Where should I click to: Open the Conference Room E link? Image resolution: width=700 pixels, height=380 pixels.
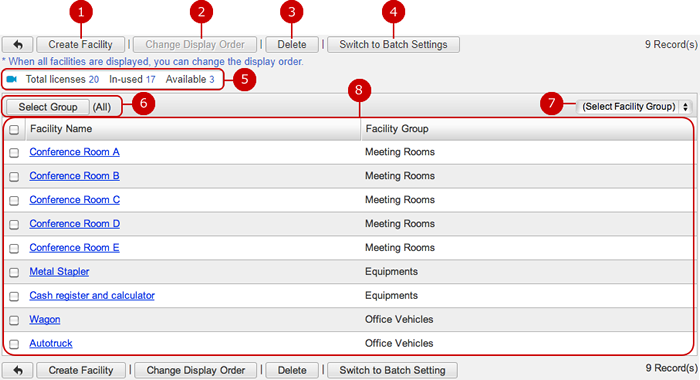(x=75, y=247)
